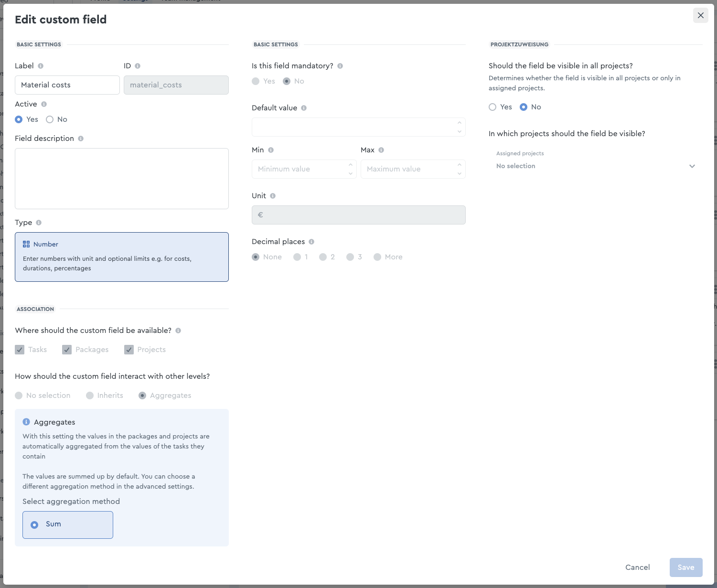Select the Sum aggregation method
The image size is (717, 588).
[68, 525]
